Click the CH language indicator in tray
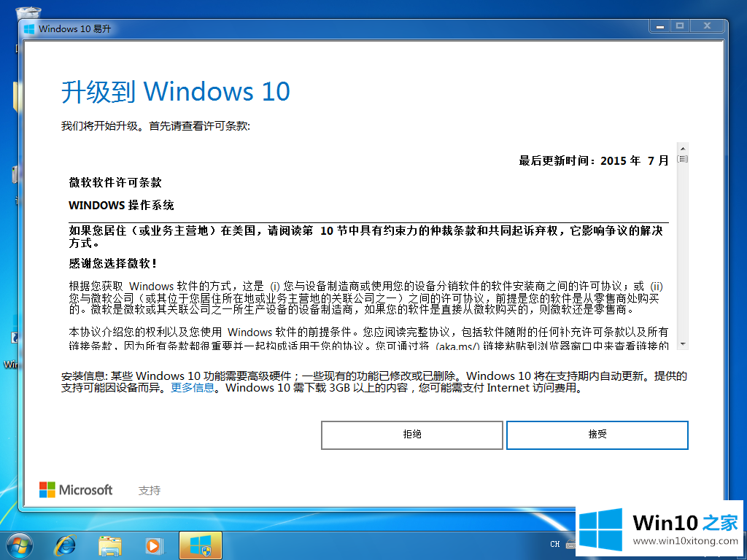 pos(555,544)
